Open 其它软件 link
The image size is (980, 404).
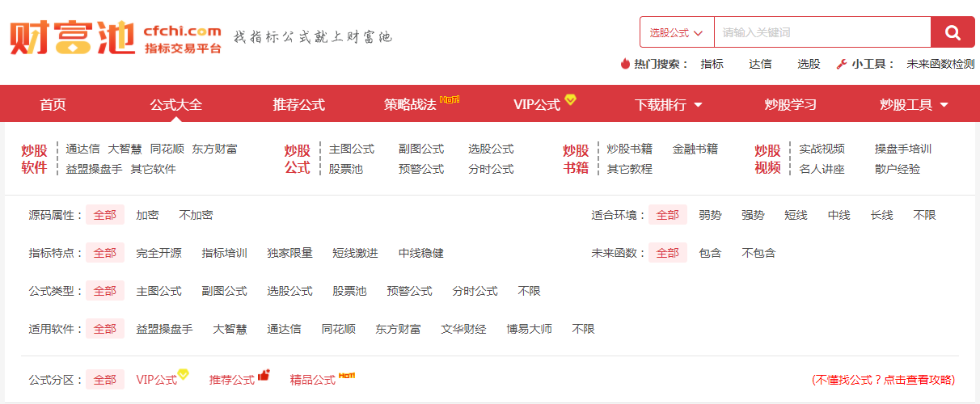(x=153, y=169)
